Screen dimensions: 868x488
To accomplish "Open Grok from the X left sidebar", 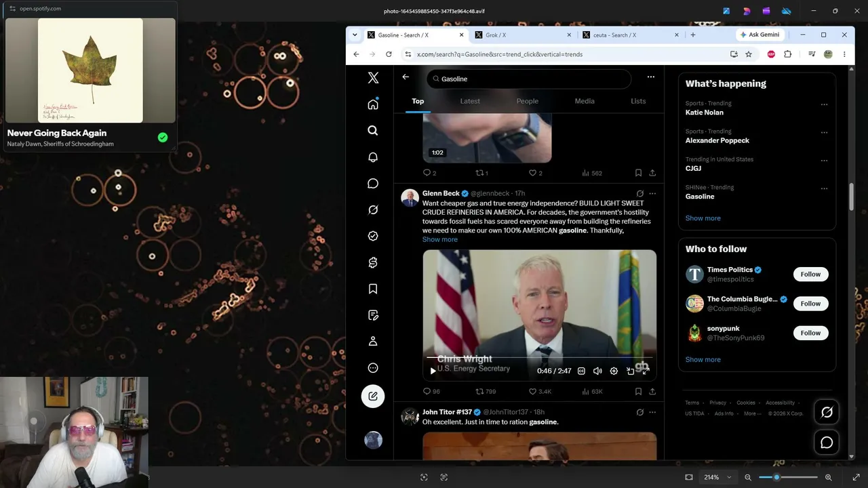I will pos(373,210).
